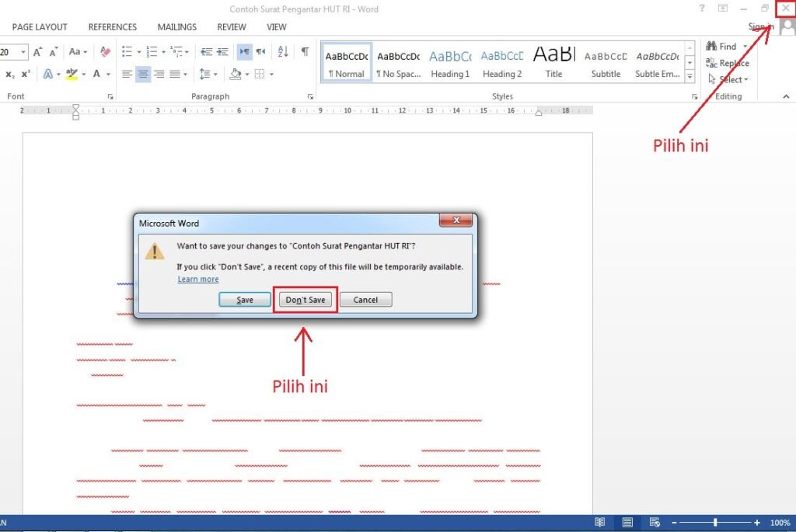Toggle Show/Hide paragraph marks
The height and width of the screenshot is (532, 796).
(305, 52)
